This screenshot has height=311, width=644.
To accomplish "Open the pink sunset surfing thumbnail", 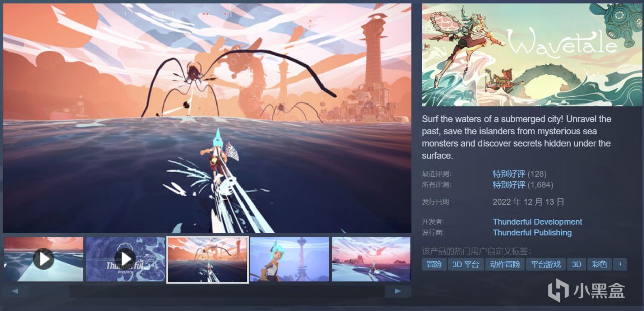I will pyautogui.click(x=371, y=259).
